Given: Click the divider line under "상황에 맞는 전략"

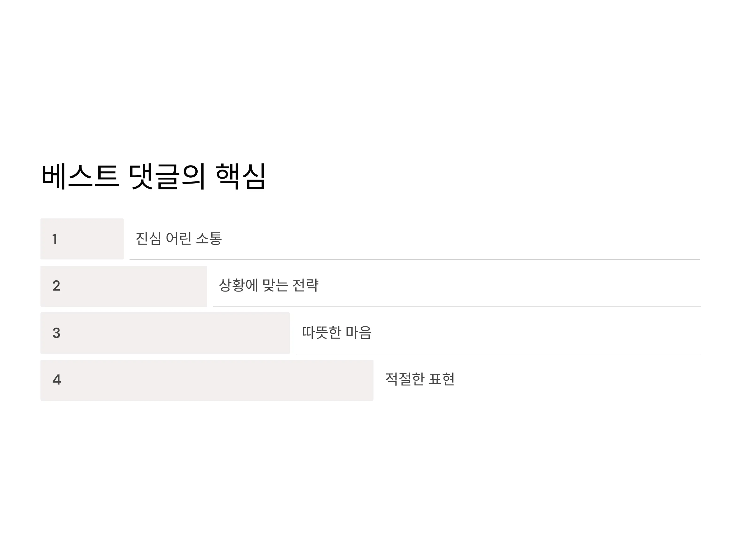Looking at the screenshot, I should 457,307.
